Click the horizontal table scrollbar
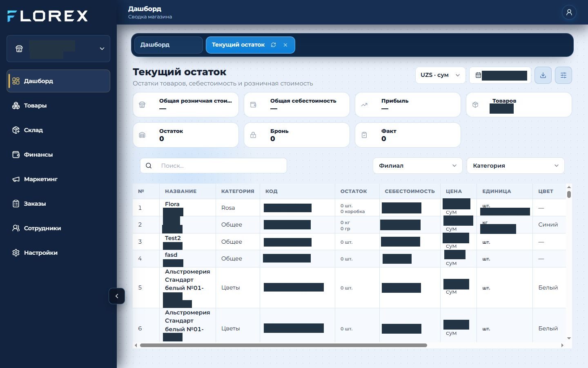Screen dimensions: 588x368 point(283,346)
